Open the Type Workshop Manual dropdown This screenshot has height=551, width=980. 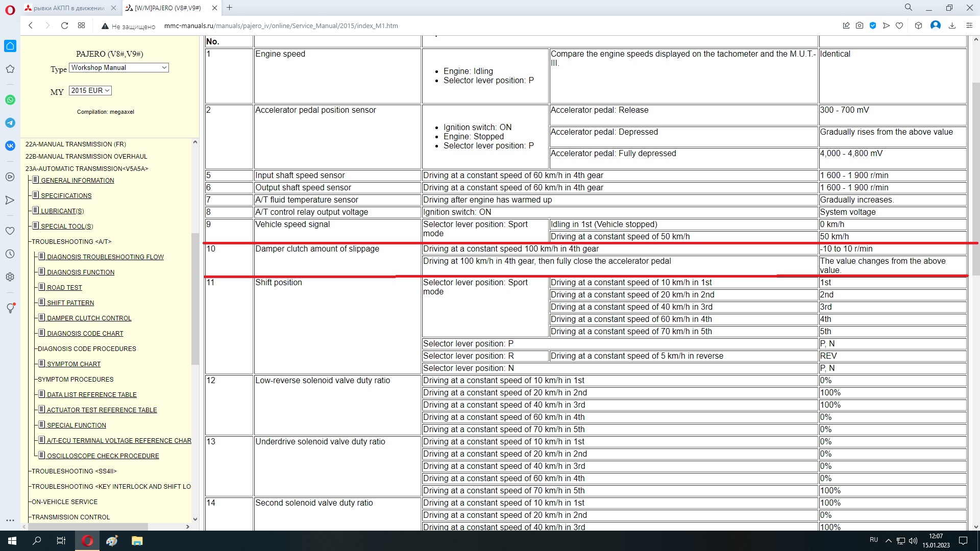(118, 68)
